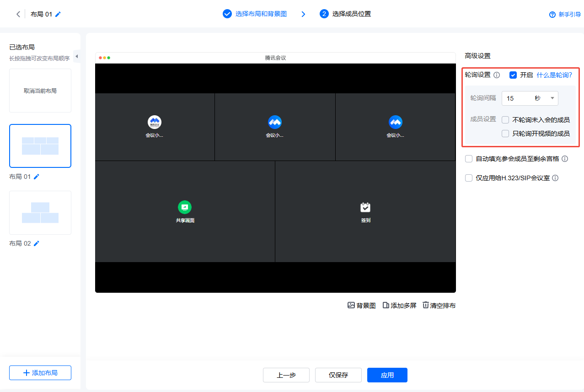Click the green 共享画面 screen share icon
This screenshot has height=392, width=584.
[185, 207]
